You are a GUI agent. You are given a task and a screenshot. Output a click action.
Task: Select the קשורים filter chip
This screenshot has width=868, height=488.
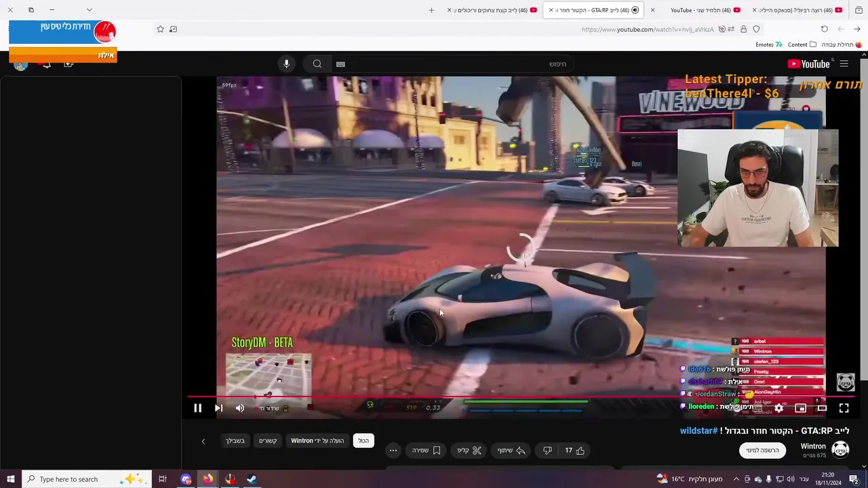click(268, 441)
